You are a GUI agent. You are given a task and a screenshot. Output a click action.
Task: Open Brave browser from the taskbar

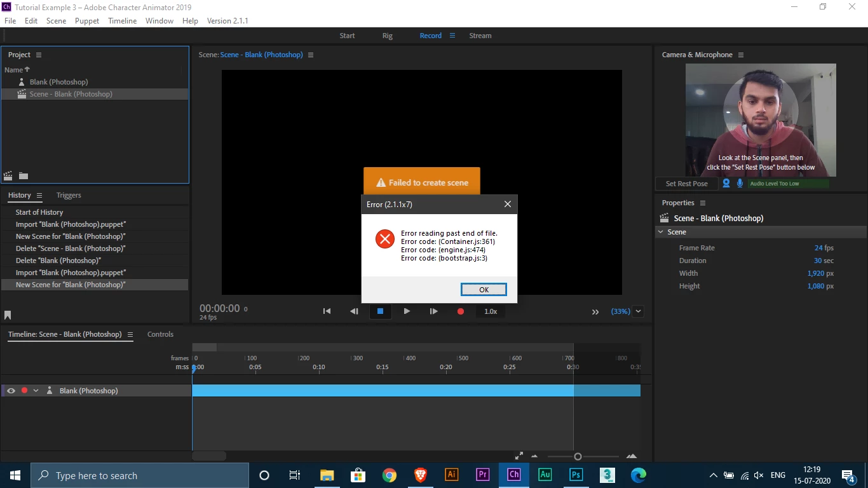[x=421, y=475]
